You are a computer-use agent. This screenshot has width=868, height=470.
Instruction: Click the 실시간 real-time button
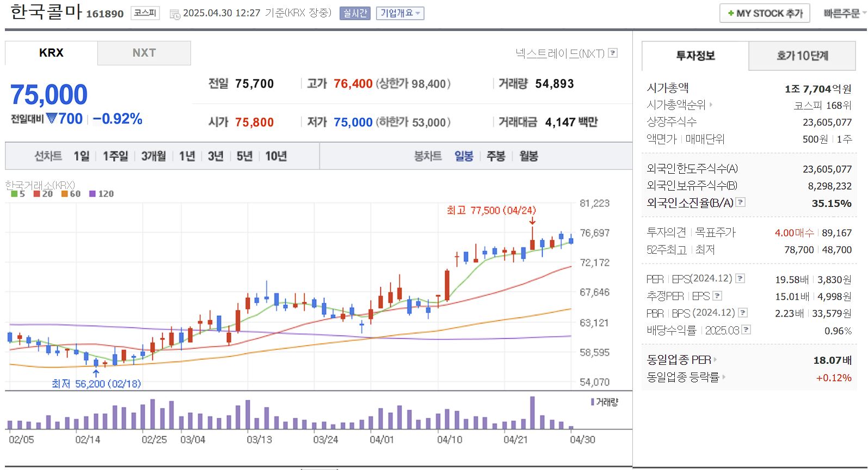pyautogui.click(x=355, y=13)
